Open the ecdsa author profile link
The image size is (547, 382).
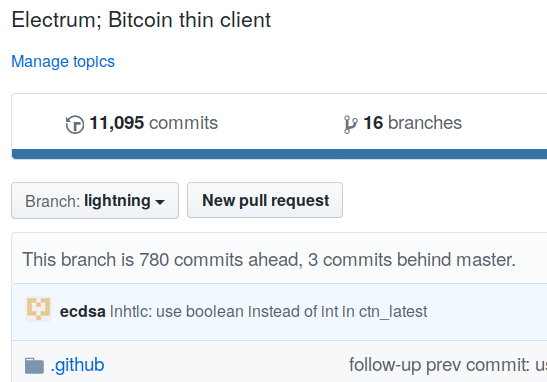82,312
